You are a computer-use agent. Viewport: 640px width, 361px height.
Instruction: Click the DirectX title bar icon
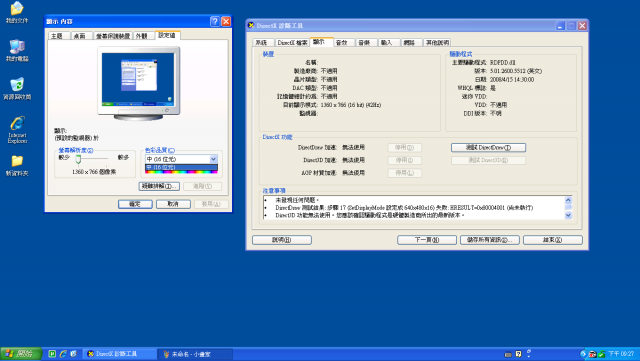pyautogui.click(x=251, y=25)
